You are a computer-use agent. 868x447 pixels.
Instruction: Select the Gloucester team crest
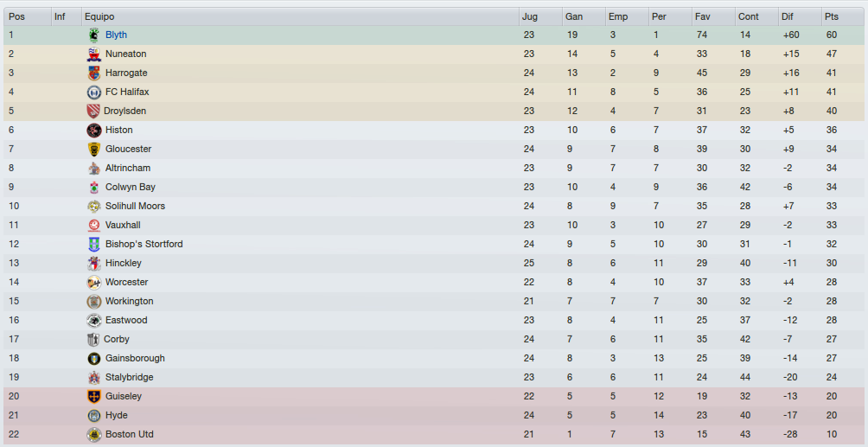93,149
